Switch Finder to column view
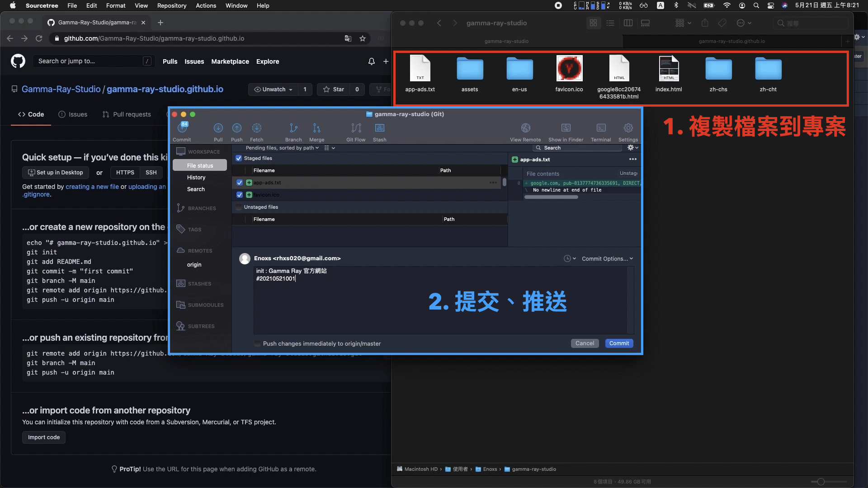 628,23
